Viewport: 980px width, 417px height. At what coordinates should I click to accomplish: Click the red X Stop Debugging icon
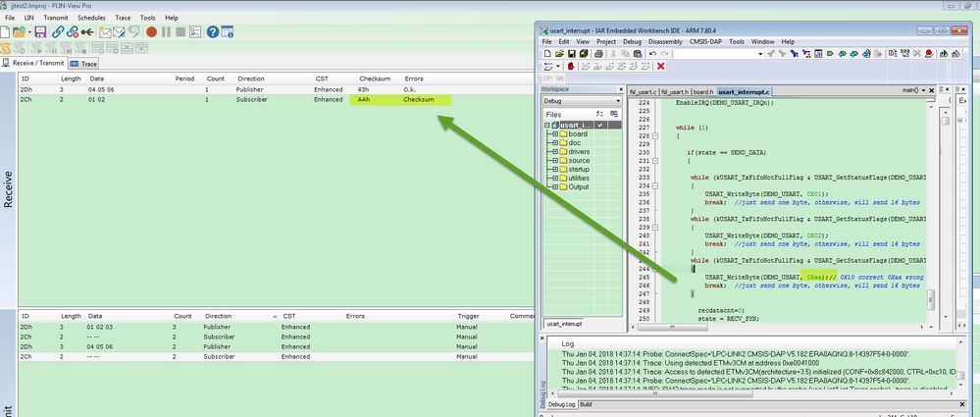[660, 67]
